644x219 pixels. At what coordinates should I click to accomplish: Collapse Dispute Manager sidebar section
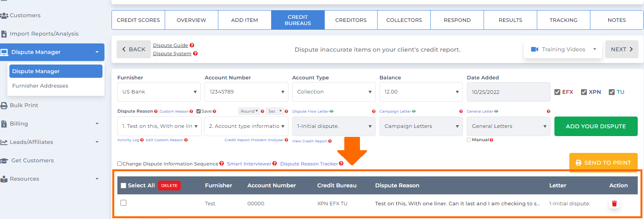(52, 52)
